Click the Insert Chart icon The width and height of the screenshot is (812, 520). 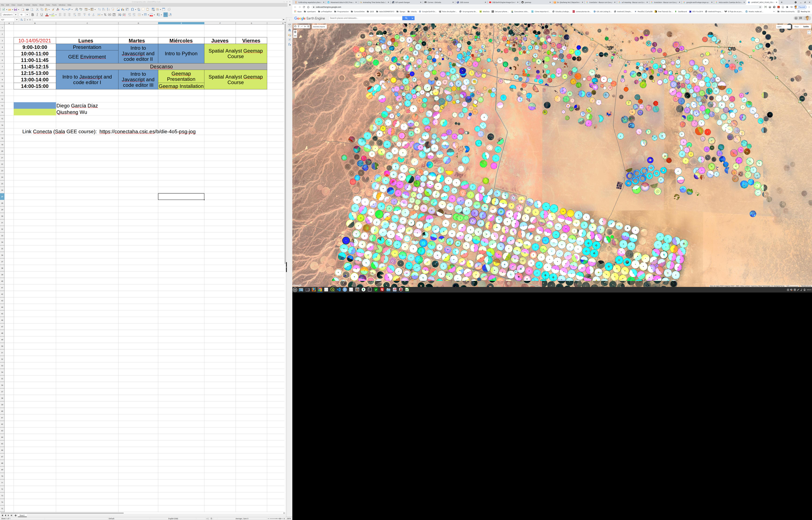tap(122, 9)
